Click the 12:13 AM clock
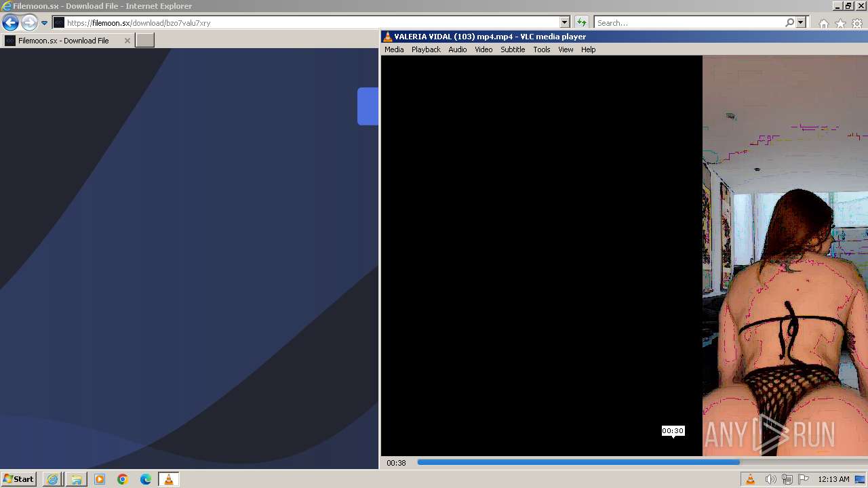Image resolution: width=868 pixels, height=488 pixels. coord(833,479)
